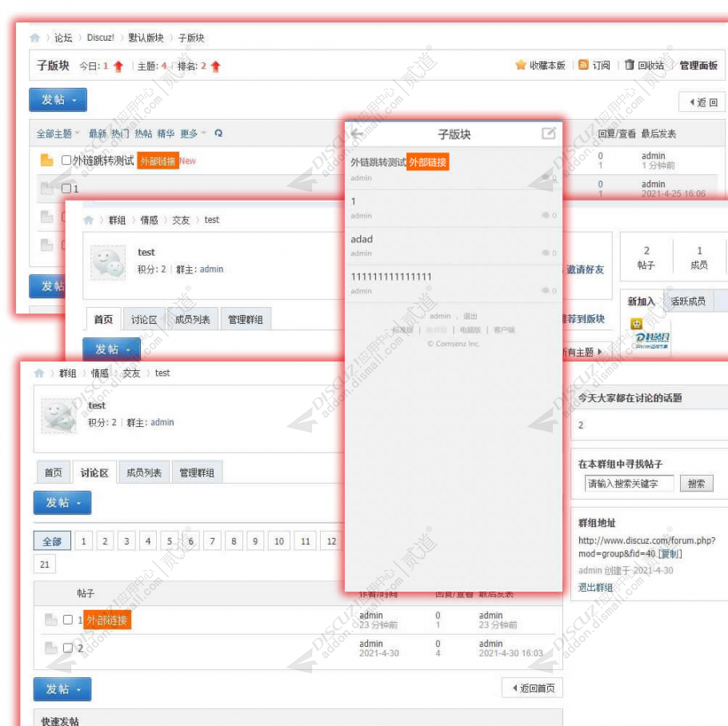Switch to the 活跃成员 tab

pyautogui.click(x=688, y=301)
